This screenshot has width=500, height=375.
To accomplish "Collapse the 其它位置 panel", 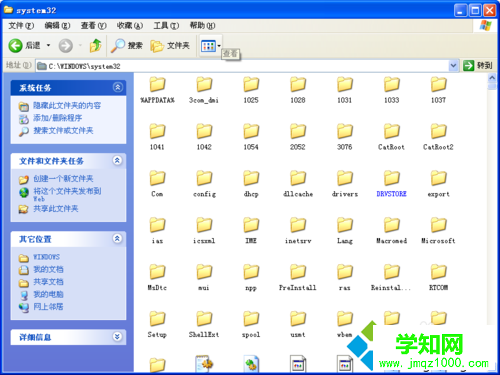I will click(x=117, y=239).
